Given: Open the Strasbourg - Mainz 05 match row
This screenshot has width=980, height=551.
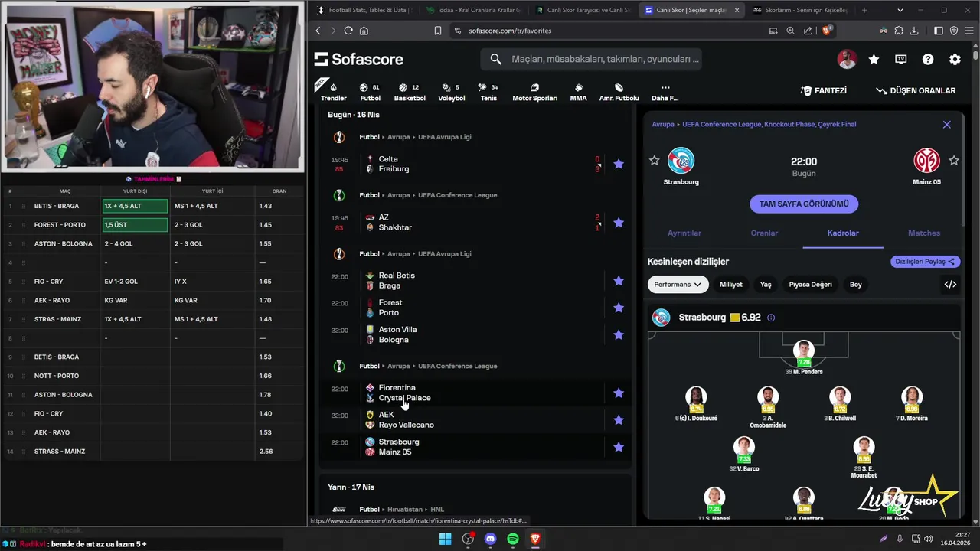Looking at the screenshot, I should pyautogui.click(x=475, y=447).
